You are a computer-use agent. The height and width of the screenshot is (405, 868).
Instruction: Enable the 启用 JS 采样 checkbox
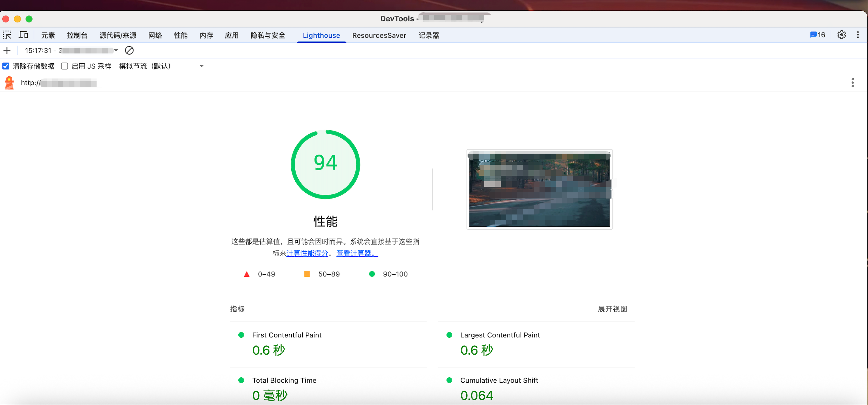64,66
